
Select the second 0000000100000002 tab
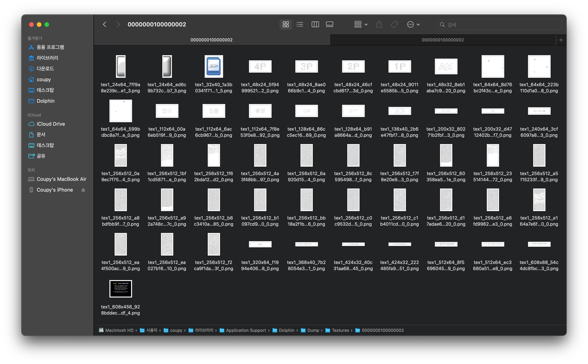(x=443, y=40)
